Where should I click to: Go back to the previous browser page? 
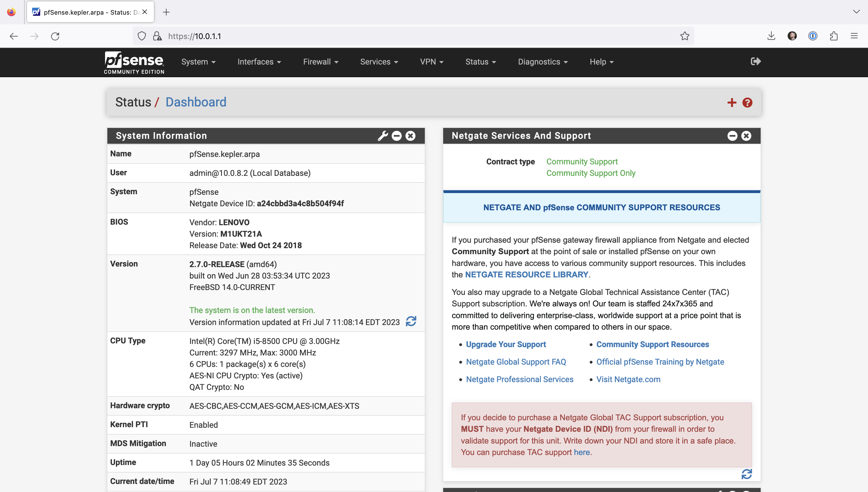coord(13,36)
